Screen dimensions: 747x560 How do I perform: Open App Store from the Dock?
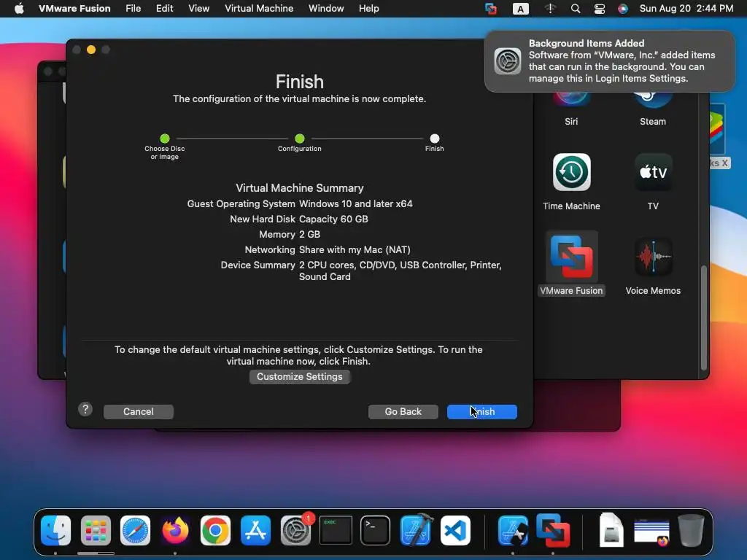coord(255,530)
